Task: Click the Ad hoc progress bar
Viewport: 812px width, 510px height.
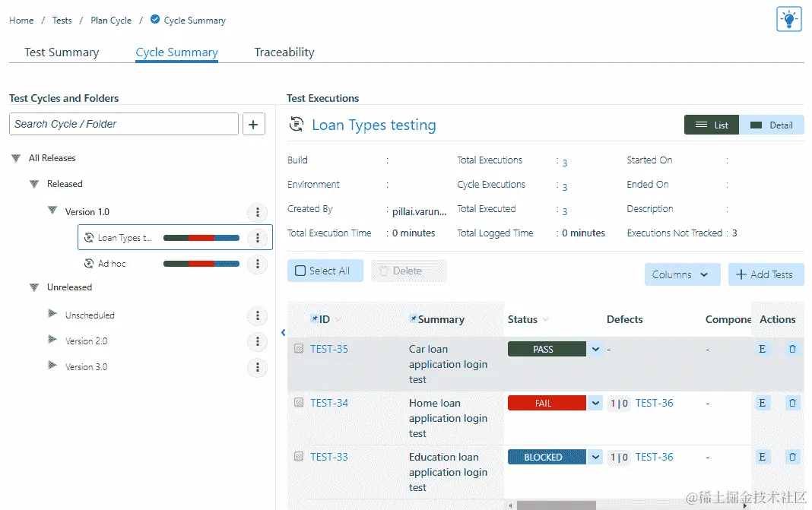Action: click(201, 264)
